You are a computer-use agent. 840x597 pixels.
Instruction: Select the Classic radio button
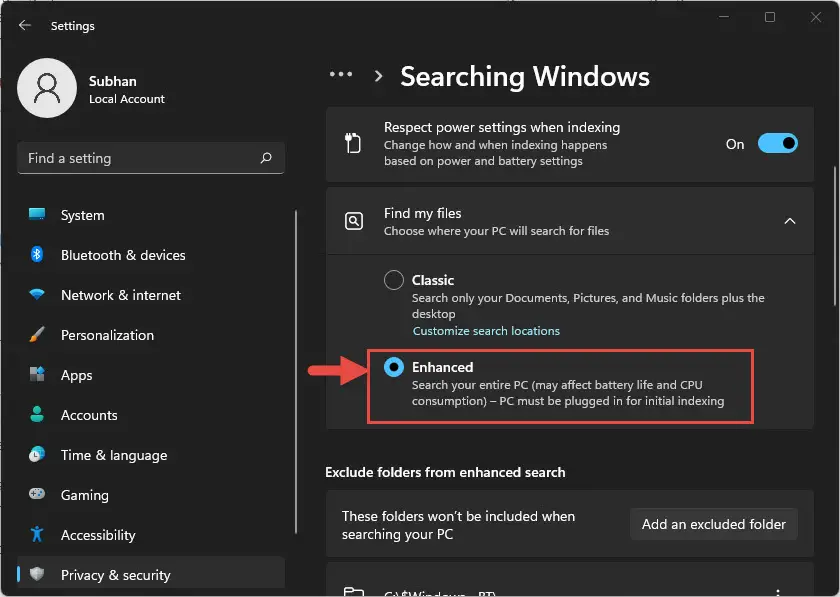coord(394,280)
